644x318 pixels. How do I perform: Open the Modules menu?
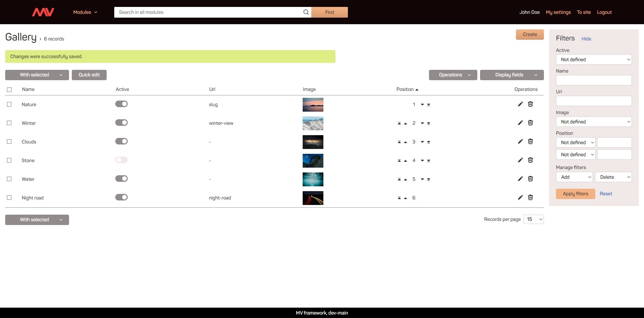[85, 12]
